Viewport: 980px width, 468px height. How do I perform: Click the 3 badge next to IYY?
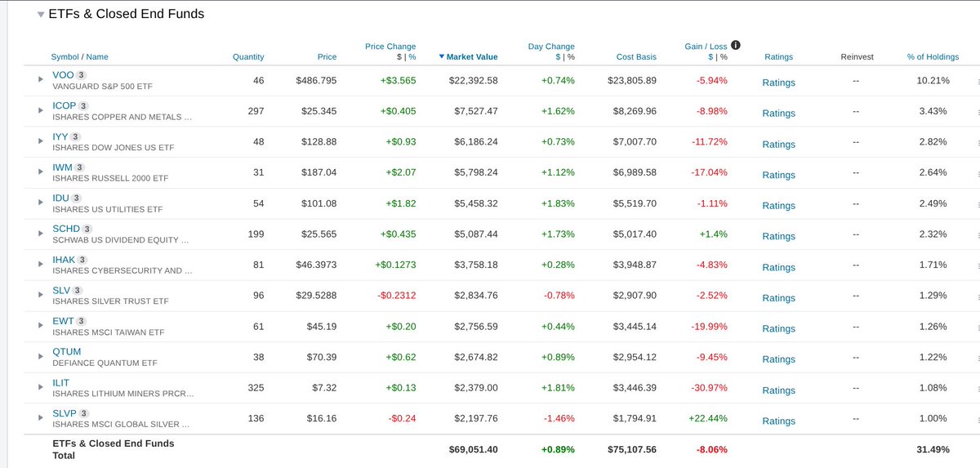77,136
